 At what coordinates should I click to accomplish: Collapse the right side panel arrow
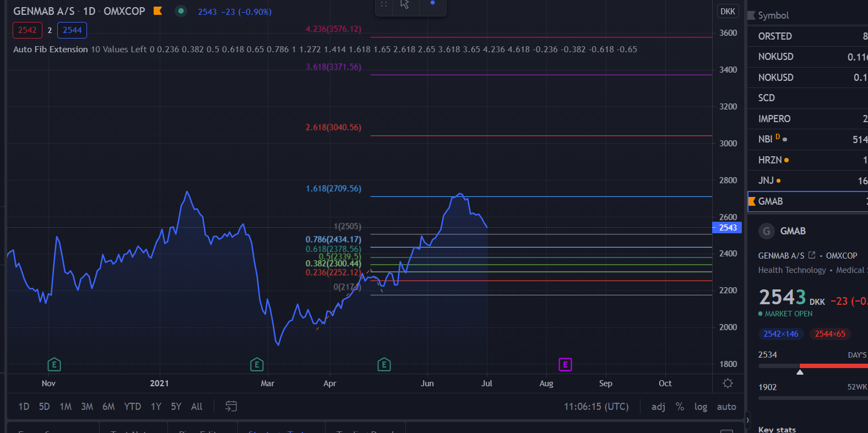pos(747,420)
